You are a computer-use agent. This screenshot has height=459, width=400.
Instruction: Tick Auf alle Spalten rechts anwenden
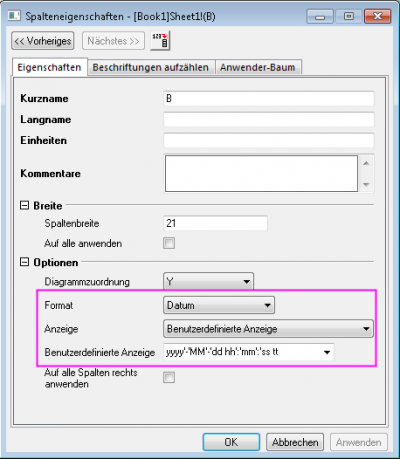pos(169,377)
